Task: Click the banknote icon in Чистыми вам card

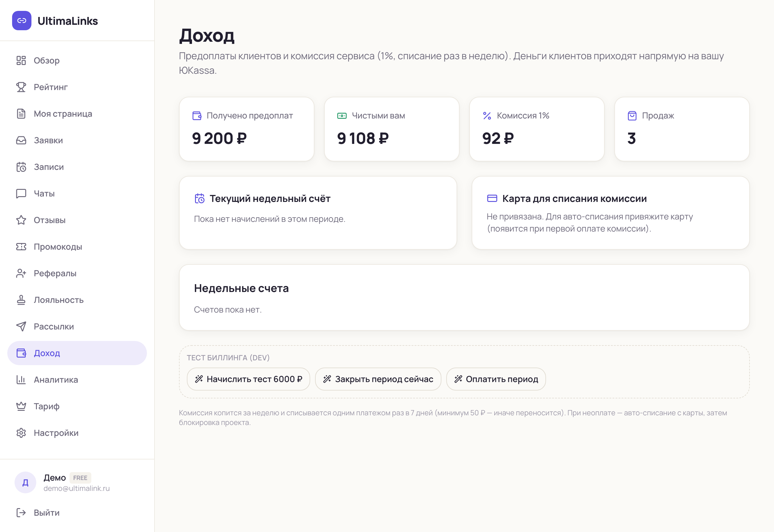Action: click(x=342, y=116)
